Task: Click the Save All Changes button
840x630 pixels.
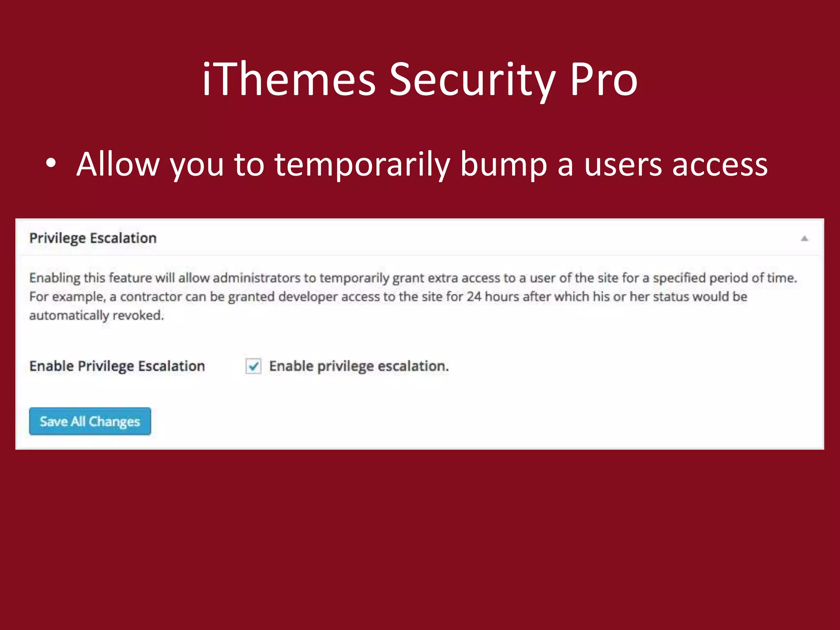Action: coord(90,421)
